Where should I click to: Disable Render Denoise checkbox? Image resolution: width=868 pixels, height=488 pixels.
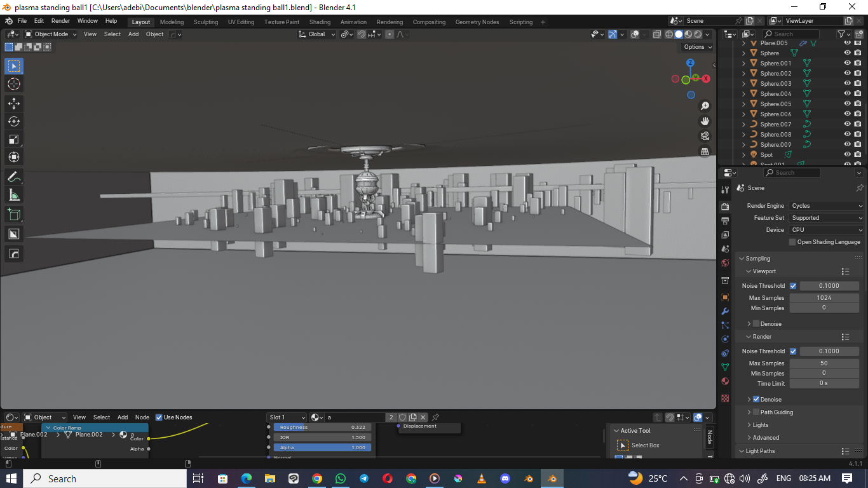point(756,400)
